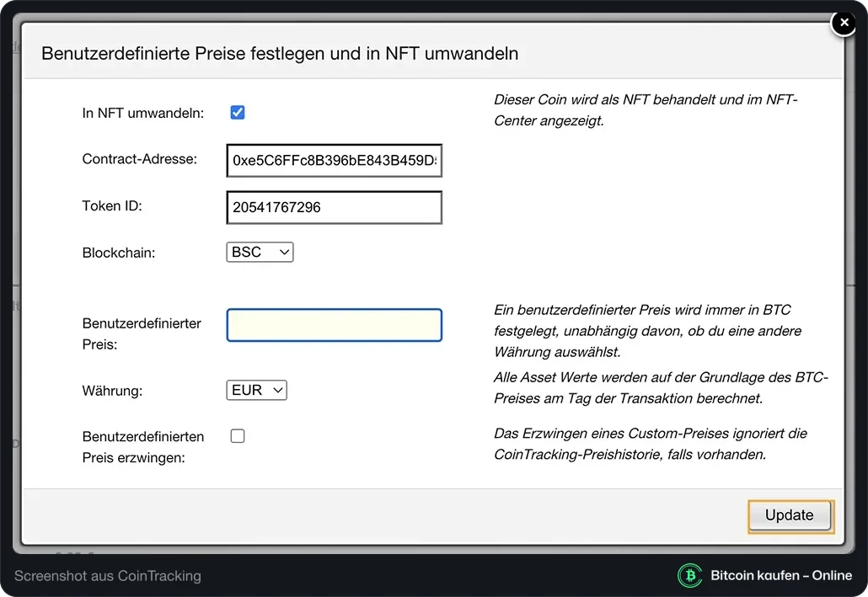868x597 pixels.
Task: Click the 'Contract-Adresse:' label
Action: (140, 159)
